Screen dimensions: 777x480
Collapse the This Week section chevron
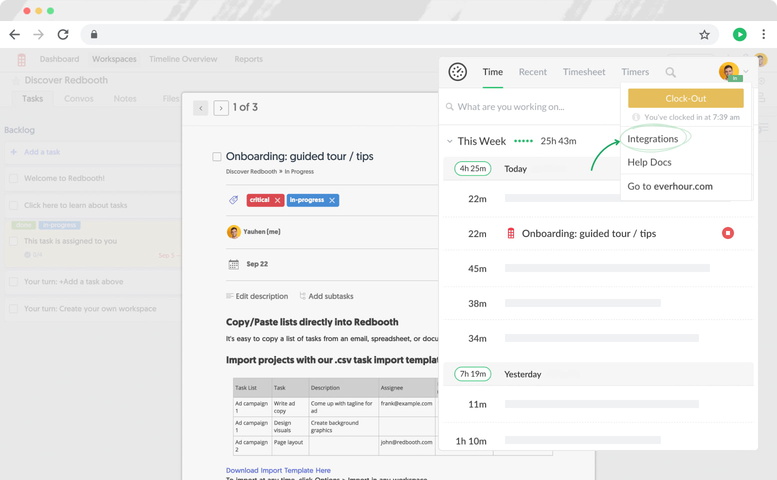(x=449, y=141)
